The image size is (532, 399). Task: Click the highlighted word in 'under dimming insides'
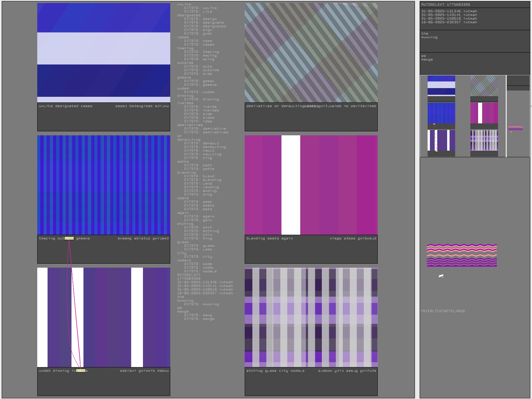pos(81,371)
